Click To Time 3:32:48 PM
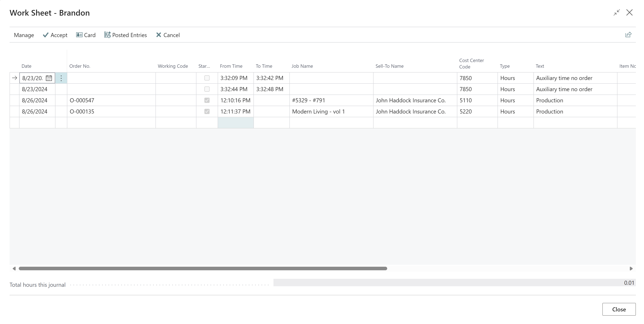The height and width of the screenshot is (324, 644). click(x=272, y=89)
